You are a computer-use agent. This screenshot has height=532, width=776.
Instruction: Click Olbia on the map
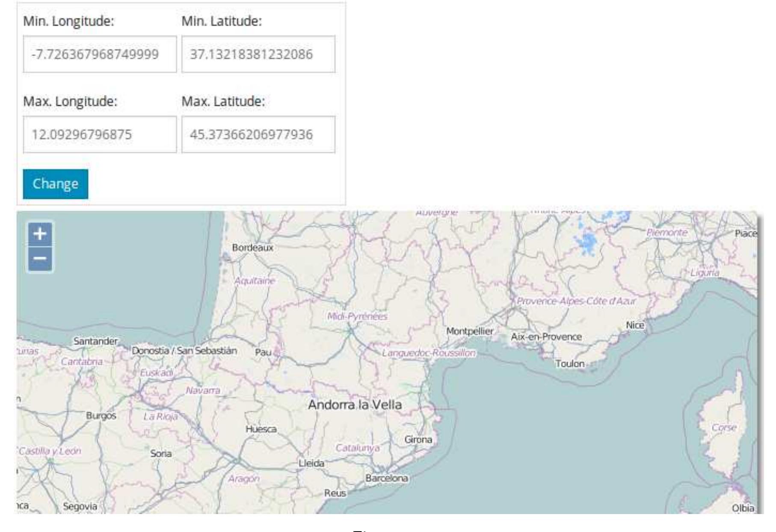pyautogui.click(x=743, y=508)
